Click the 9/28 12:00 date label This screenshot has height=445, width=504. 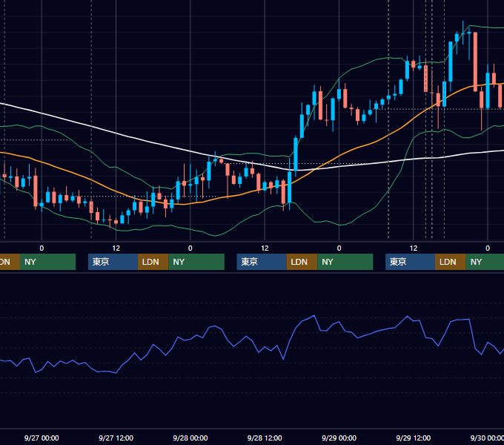(265, 438)
